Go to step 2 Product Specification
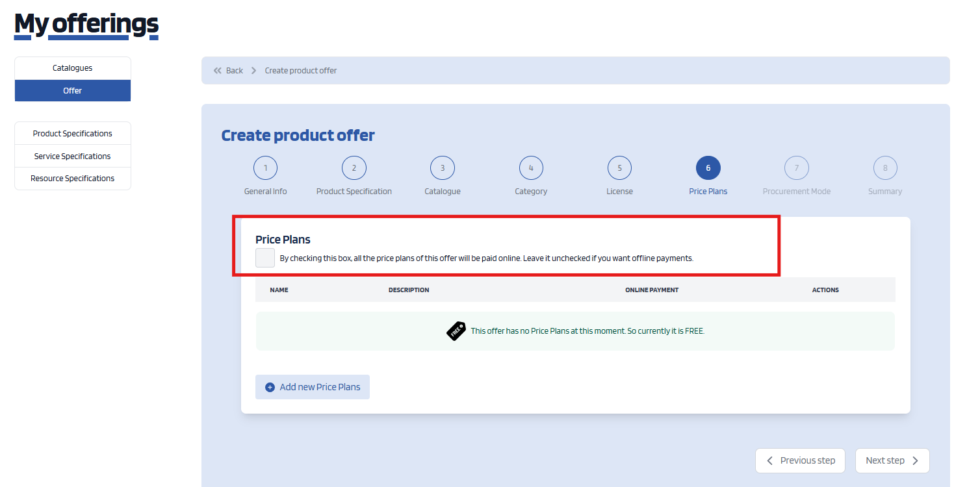The width and height of the screenshot is (980, 487). pos(354,168)
